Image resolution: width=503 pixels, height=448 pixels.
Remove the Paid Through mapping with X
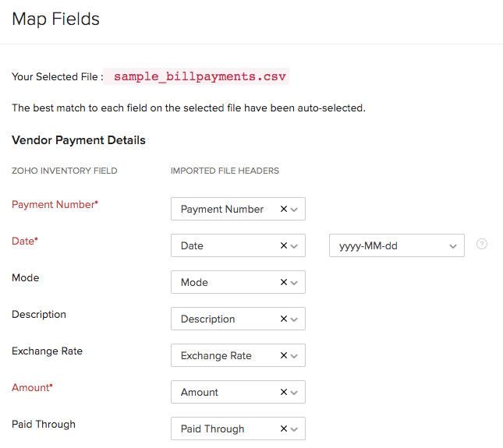pos(284,429)
